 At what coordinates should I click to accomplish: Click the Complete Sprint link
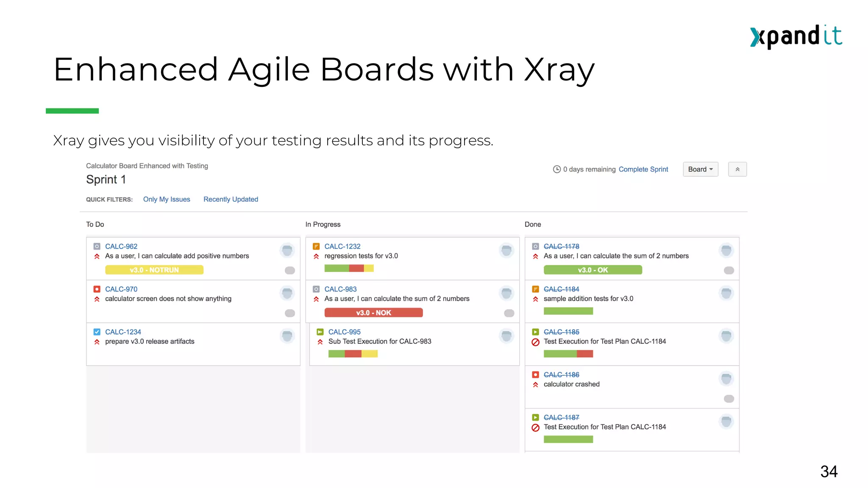(643, 169)
